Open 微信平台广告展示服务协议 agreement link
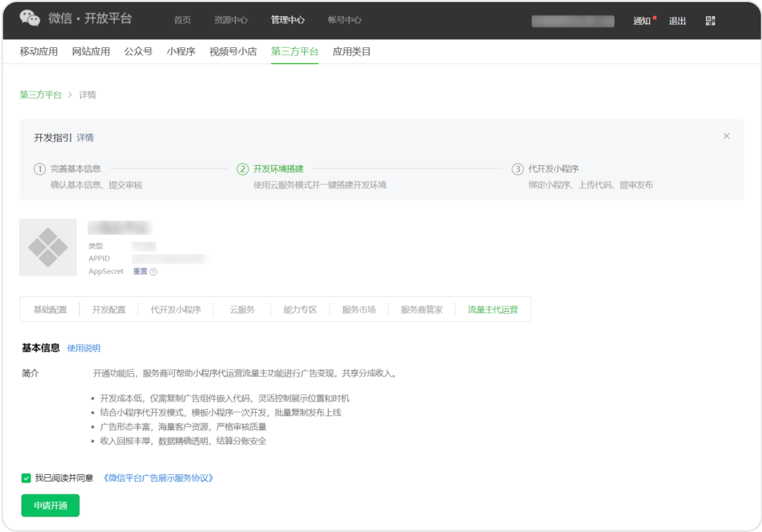 158,478
